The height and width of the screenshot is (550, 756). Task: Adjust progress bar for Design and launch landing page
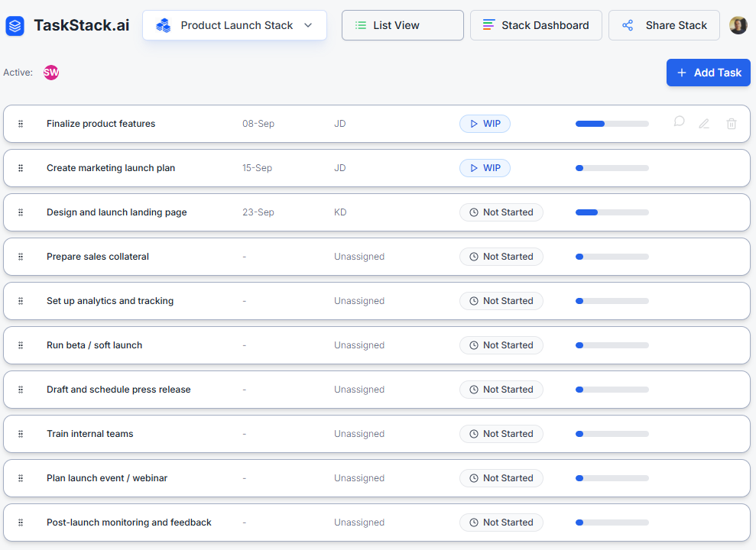click(x=612, y=212)
